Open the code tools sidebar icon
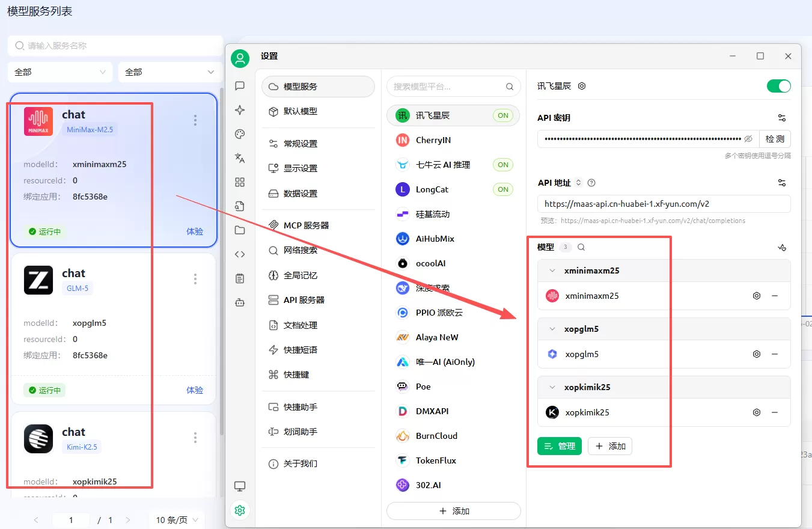Screen dimensions: 812x529 coord(240,254)
